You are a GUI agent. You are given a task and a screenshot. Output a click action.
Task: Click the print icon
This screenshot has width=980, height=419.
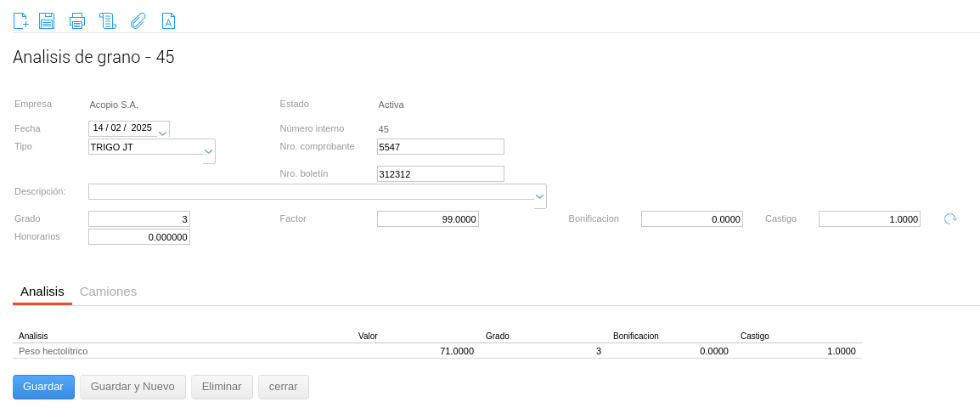coord(77,20)
